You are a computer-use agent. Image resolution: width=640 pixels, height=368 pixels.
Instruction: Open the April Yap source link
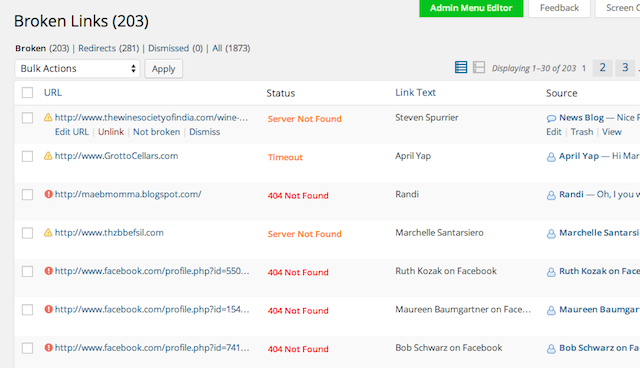(579, 156)
